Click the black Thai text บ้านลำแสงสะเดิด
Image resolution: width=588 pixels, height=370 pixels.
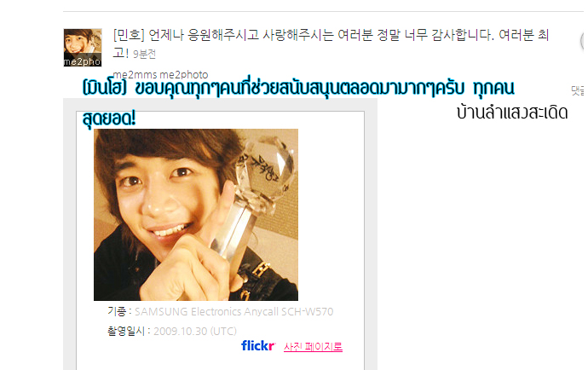512,113
